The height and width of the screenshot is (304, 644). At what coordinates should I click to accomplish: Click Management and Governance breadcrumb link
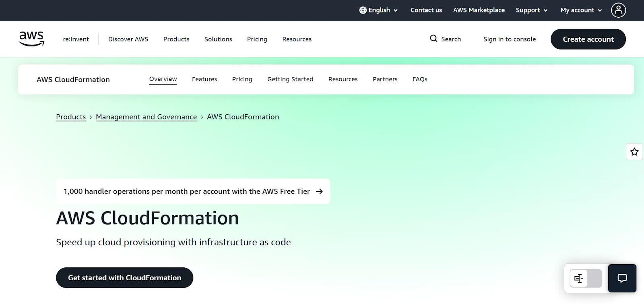146,117
